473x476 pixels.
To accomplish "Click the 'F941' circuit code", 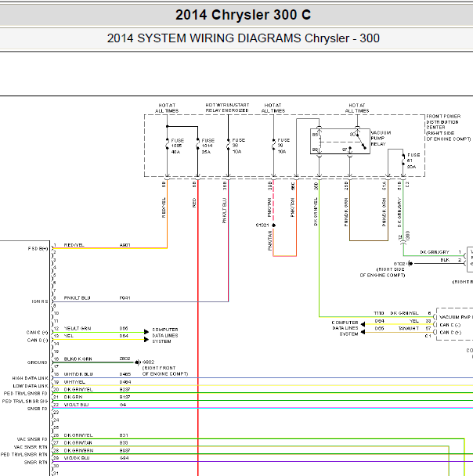I will (x=125, y=297).
